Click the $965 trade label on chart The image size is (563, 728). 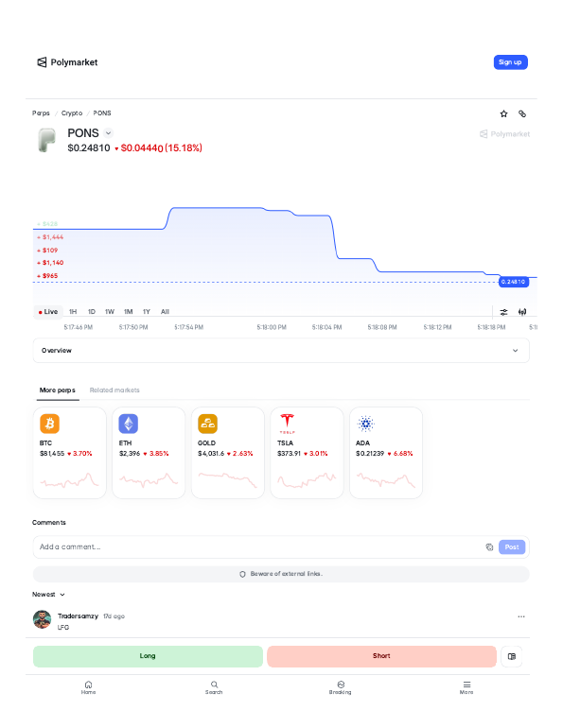[x=48, y=276]
